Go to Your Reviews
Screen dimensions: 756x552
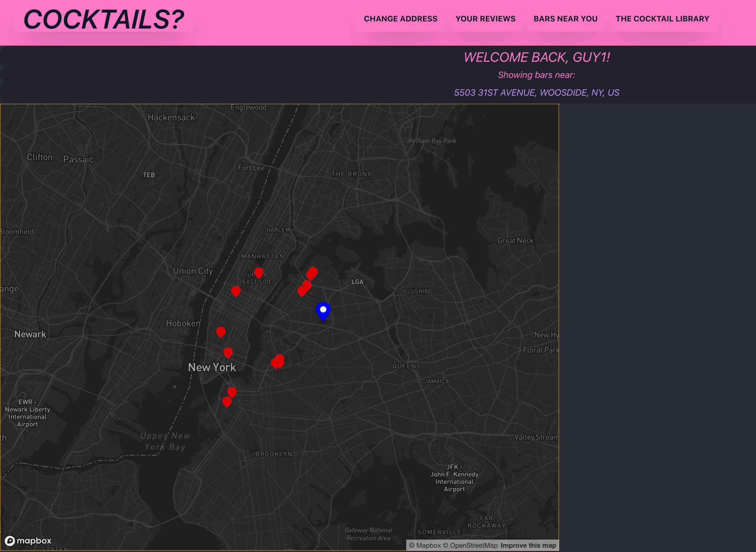pyautogui.click(x=485, y=19)
